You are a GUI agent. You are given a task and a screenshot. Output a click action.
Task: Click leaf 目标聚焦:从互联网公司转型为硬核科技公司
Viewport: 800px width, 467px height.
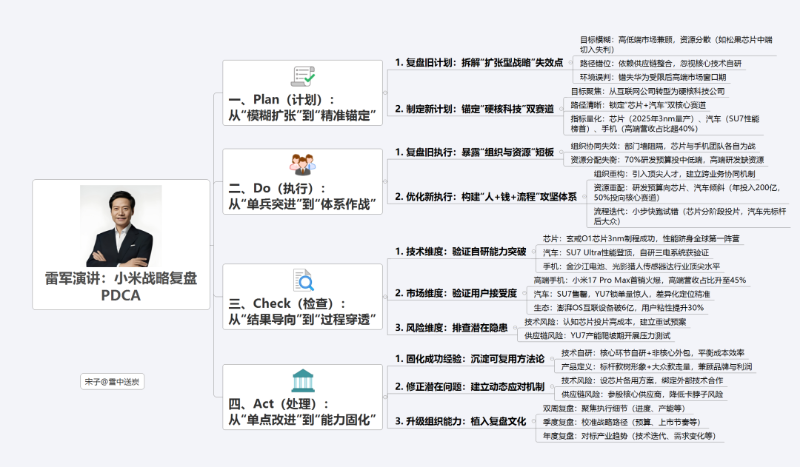click(x=647, y=91)
